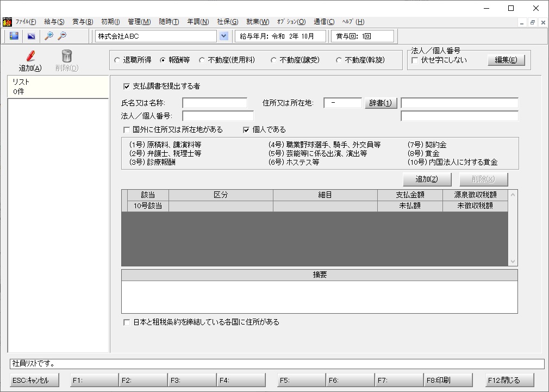The height and width of the screenshot is (392, 549).
Task: Click the dark blue arrow toolbar icon
Action: pyautogui.click(x=32, y=36)
